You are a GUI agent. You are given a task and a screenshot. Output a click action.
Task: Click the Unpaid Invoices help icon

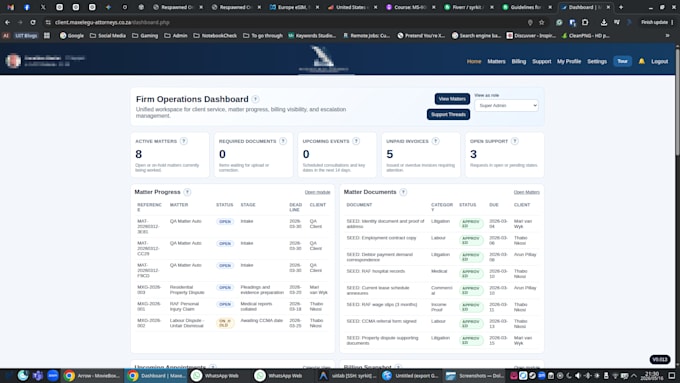click(435, 141)
